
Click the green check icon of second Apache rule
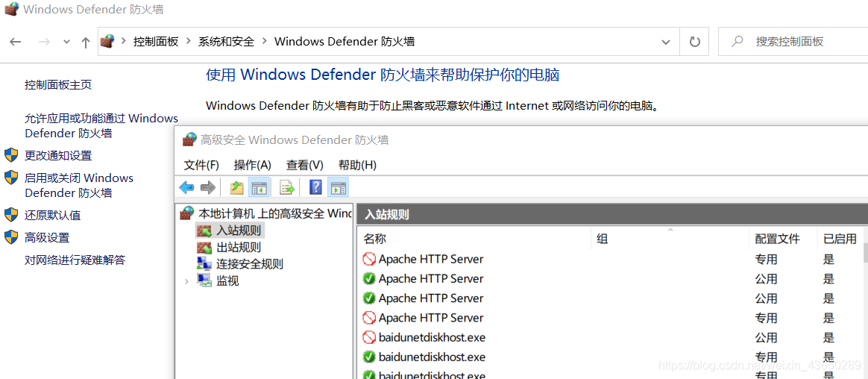(x=368, y=279)
